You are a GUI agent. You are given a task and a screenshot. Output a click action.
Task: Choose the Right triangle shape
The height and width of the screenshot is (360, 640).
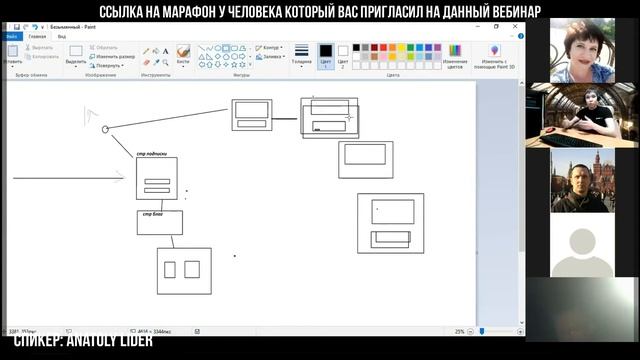coord(210,57)
